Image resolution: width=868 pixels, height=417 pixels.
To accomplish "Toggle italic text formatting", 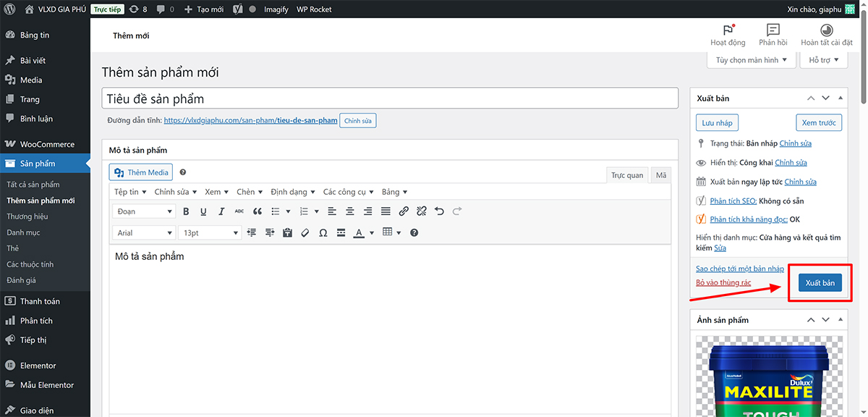I will pos(221,211).
